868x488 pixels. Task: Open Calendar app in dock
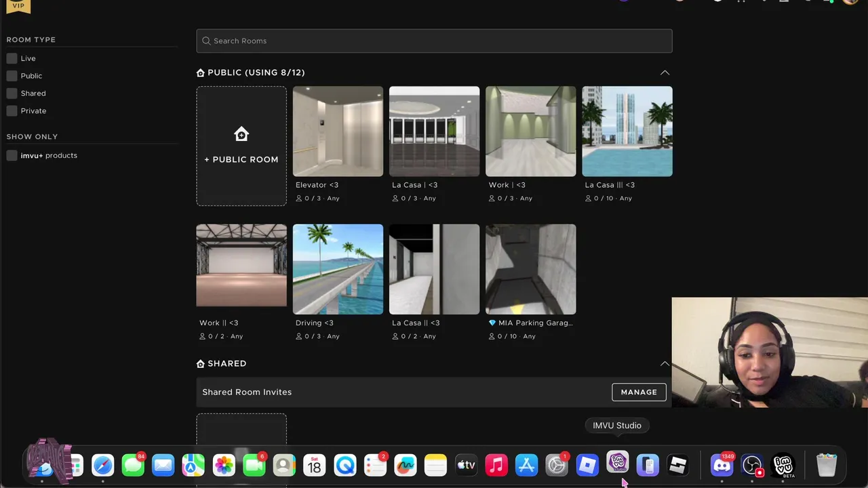pos(315,465)
